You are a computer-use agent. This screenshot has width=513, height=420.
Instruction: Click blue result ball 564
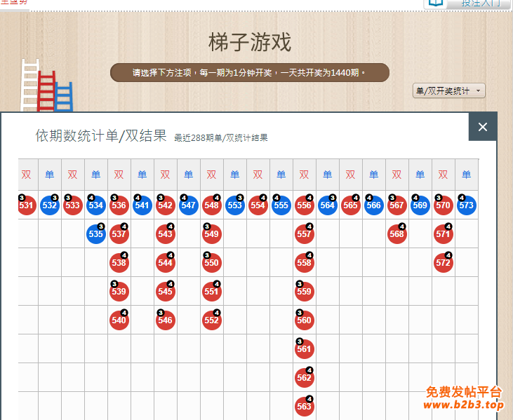(x=327, y=205)
